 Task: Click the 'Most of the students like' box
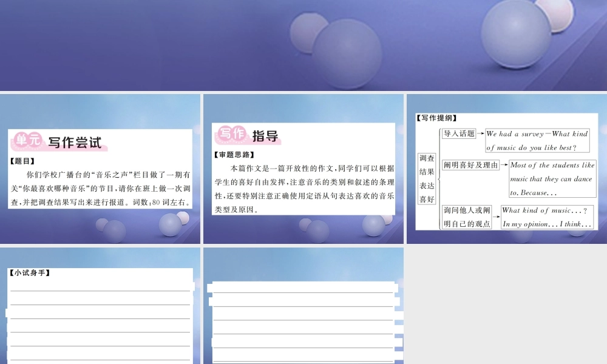[x=552, y=179]
